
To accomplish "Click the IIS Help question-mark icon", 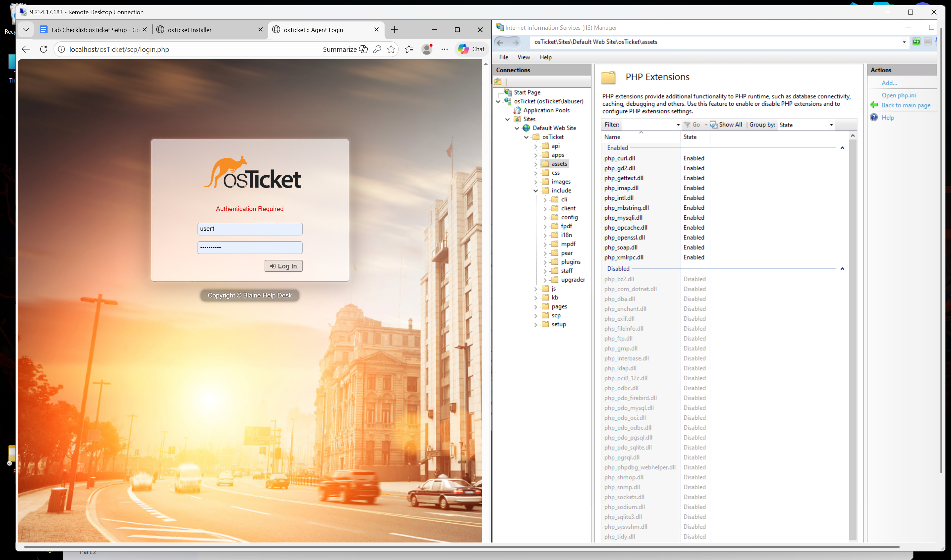I will [874, 118].
